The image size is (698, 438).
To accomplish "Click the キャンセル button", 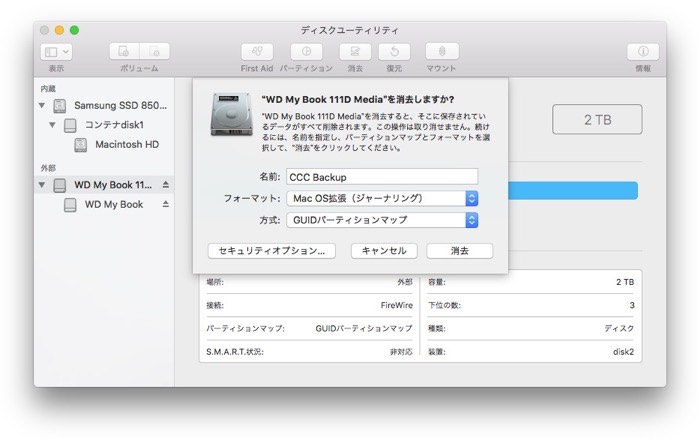I will pyautogui.click(x=384, y=251).
